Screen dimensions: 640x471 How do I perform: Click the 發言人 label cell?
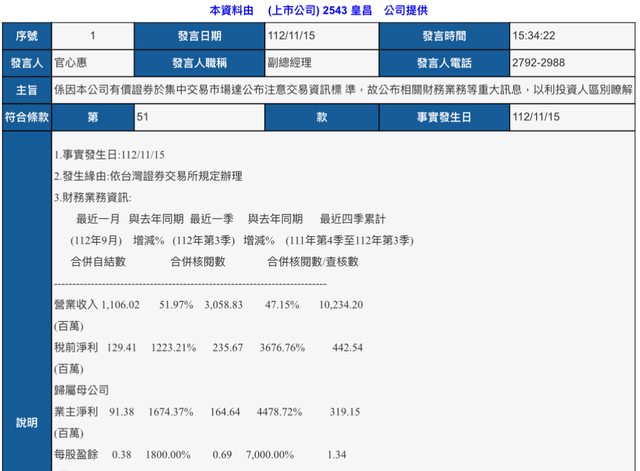26,62
